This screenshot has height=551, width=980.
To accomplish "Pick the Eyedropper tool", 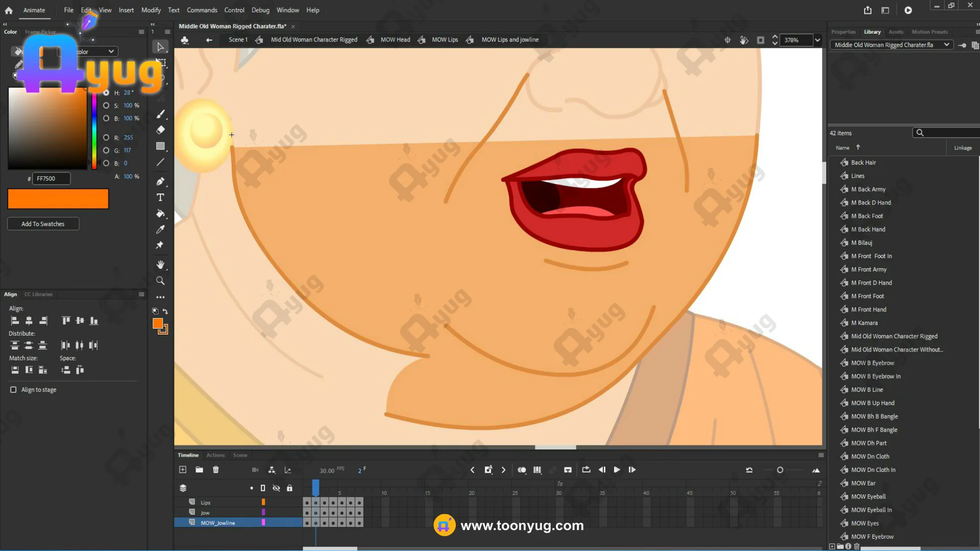I will click(x=160, y=230).
